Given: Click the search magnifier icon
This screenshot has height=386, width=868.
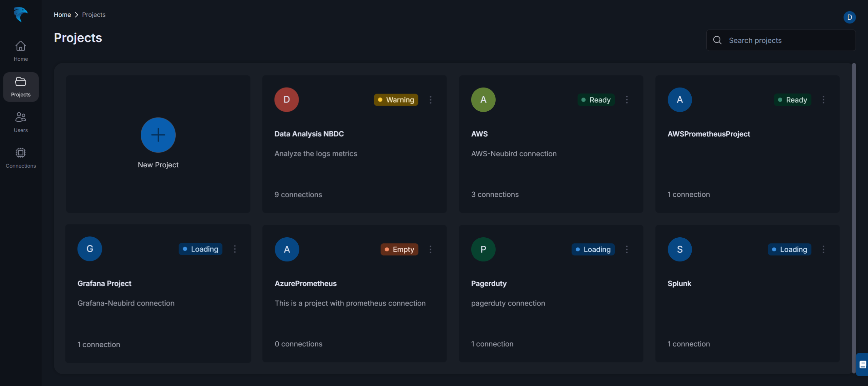Looking at the screenshot, I should pos(717,40).
